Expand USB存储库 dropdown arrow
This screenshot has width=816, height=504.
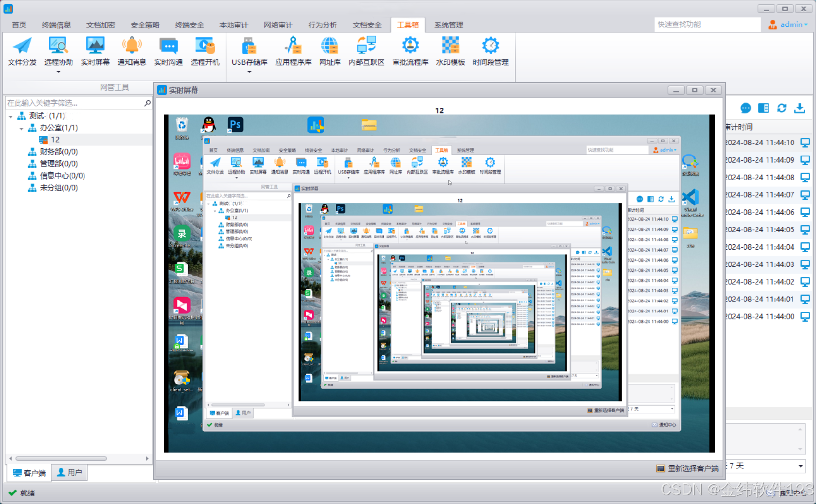(x=249, y=72)
